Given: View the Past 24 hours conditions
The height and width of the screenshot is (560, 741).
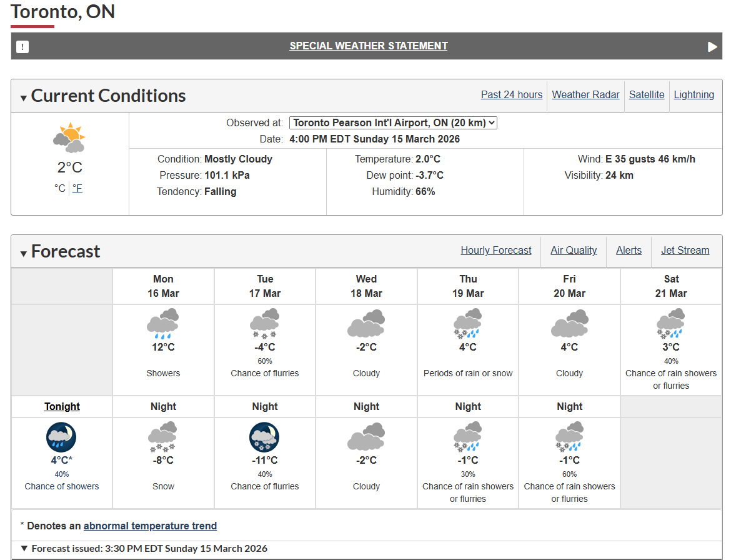Looking at the screenshot, I should 512,95.
